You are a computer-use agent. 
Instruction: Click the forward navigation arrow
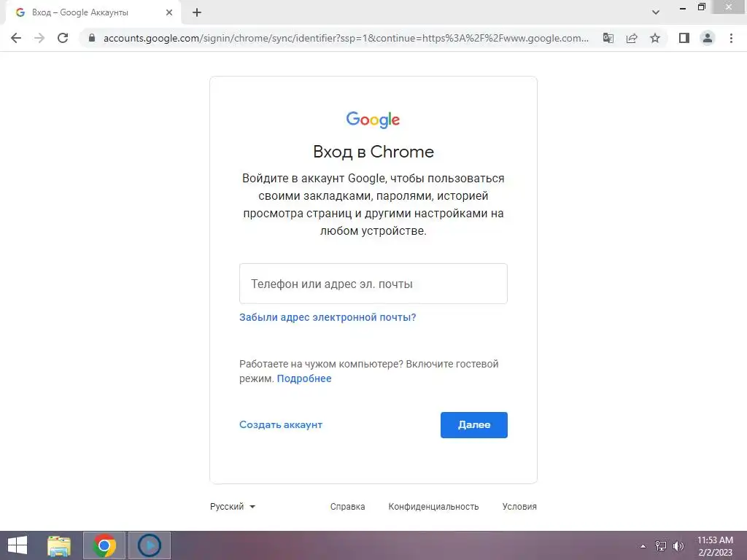(x=39, y=38)
